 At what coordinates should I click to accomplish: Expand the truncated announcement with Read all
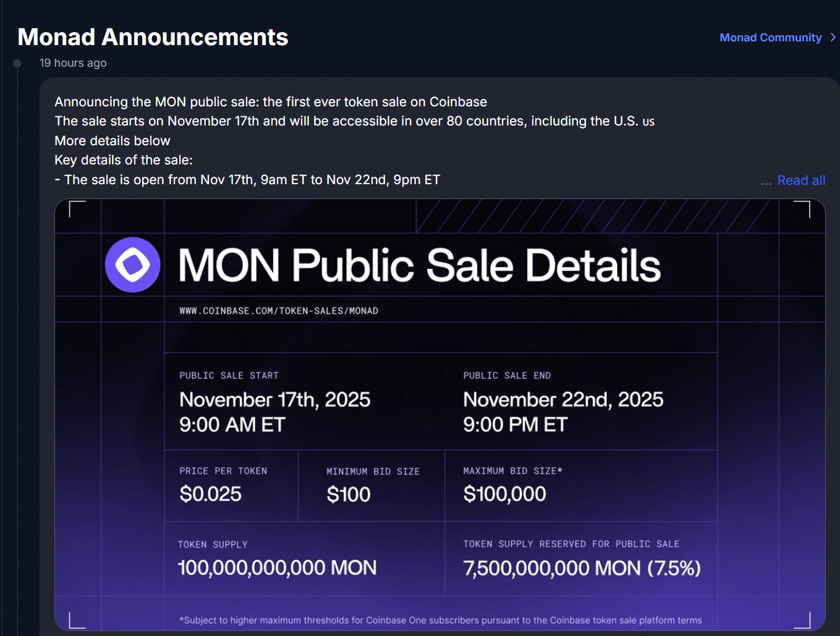point(802,180)
